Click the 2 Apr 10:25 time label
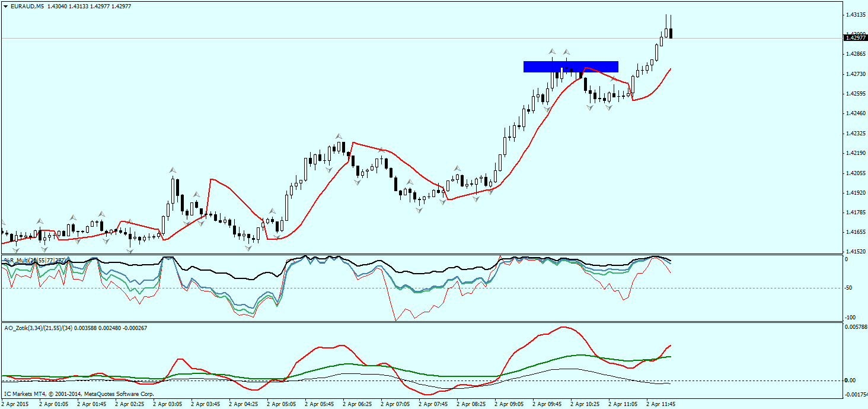 (x=585, y=404)
